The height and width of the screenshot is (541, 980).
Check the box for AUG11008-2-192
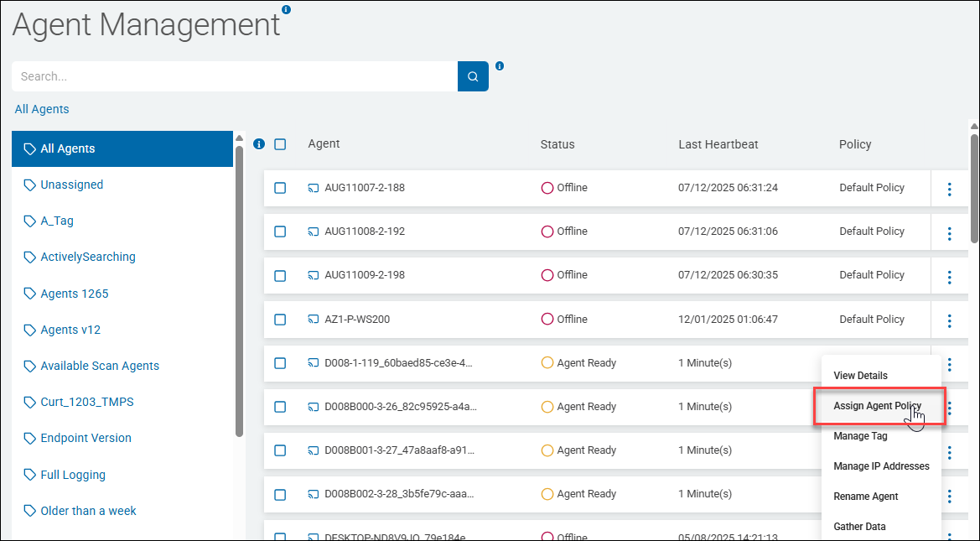[280, 231]
